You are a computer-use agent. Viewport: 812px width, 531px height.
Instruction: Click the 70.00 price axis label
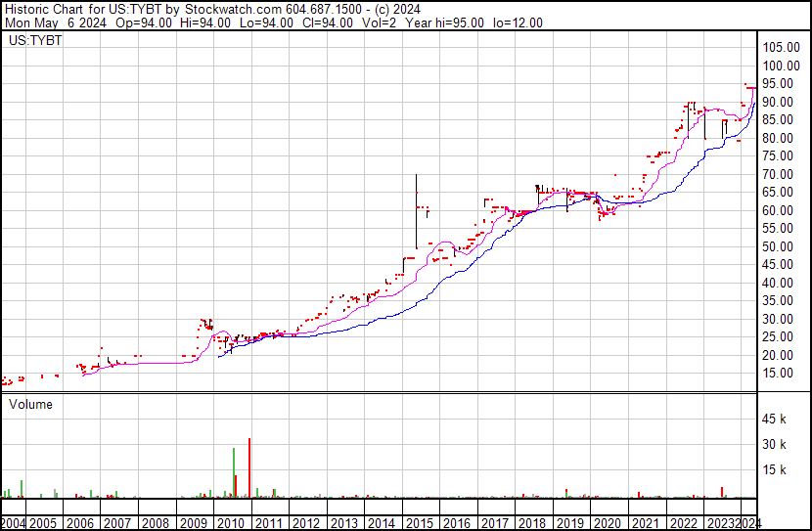tap(778, 174)
